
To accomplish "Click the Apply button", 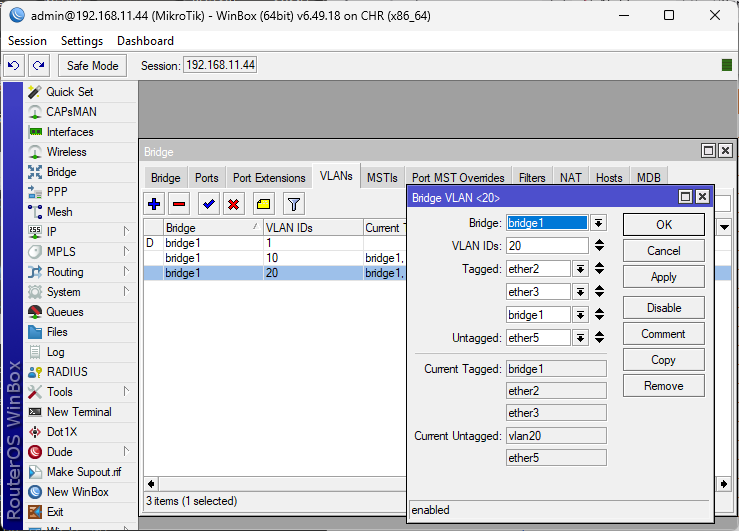I will 663,277.
